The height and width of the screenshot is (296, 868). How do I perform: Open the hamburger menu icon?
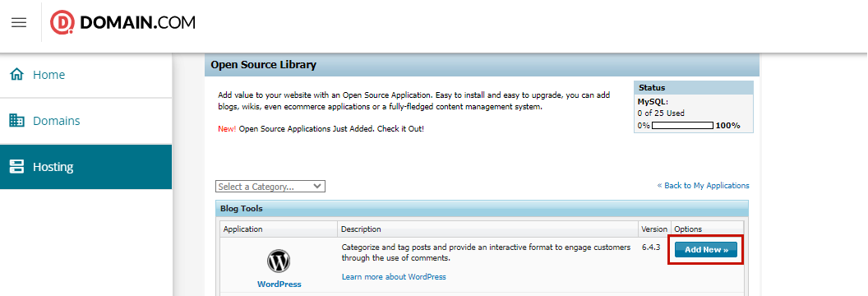(19, 23)
